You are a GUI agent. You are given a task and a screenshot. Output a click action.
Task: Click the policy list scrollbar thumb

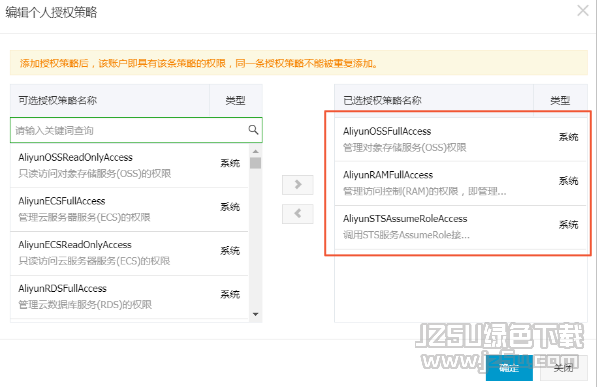point(255,163)
